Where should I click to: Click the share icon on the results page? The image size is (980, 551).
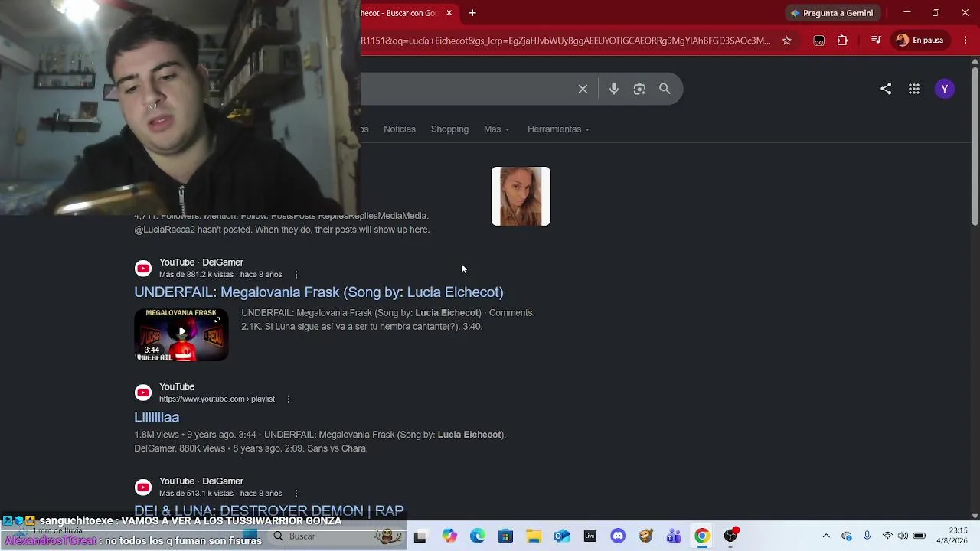tap(886, 89)
